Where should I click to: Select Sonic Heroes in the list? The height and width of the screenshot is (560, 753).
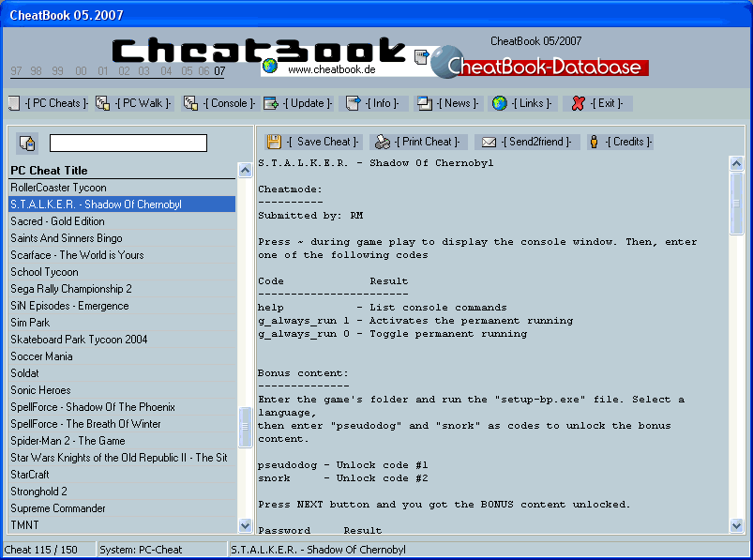(122, 390)
